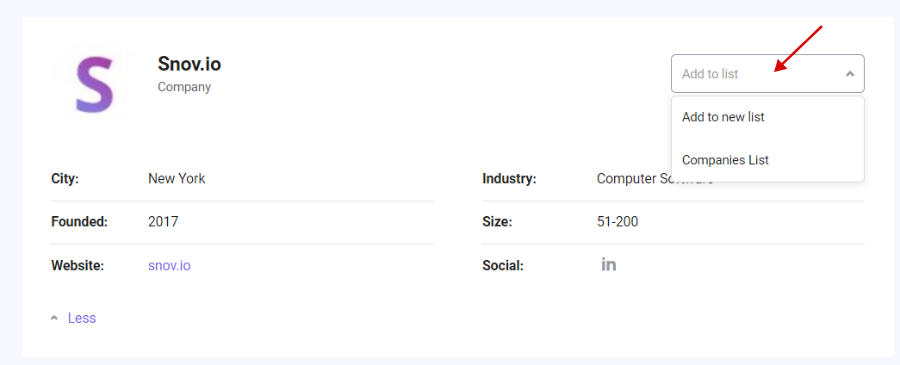Click the small chevron beside Less
Image resolution: width=900 pixels, height=365 pixels.
(x=55, y=318)
